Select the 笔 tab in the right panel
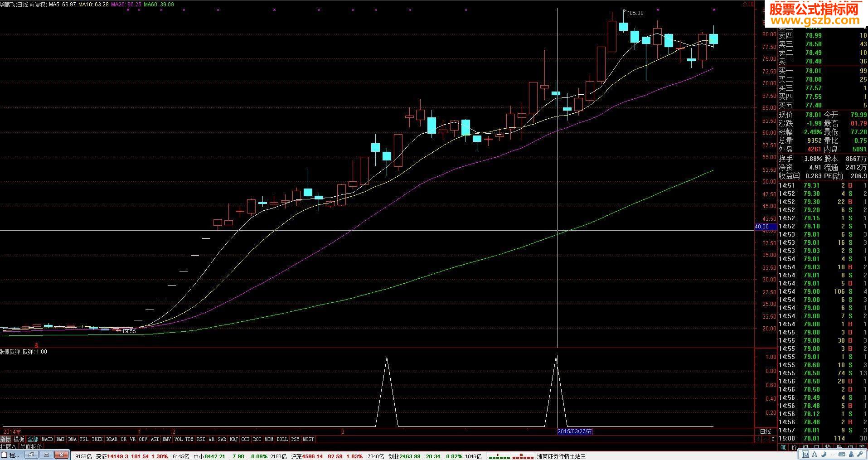This screenshot has height=460, width=868. coord(783,447)
